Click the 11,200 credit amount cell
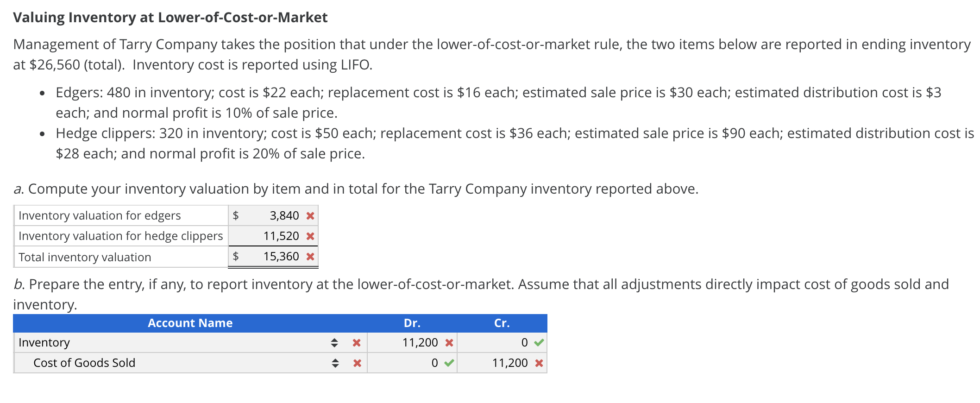The height and width of the screenshot is (403, 980). 509,363
